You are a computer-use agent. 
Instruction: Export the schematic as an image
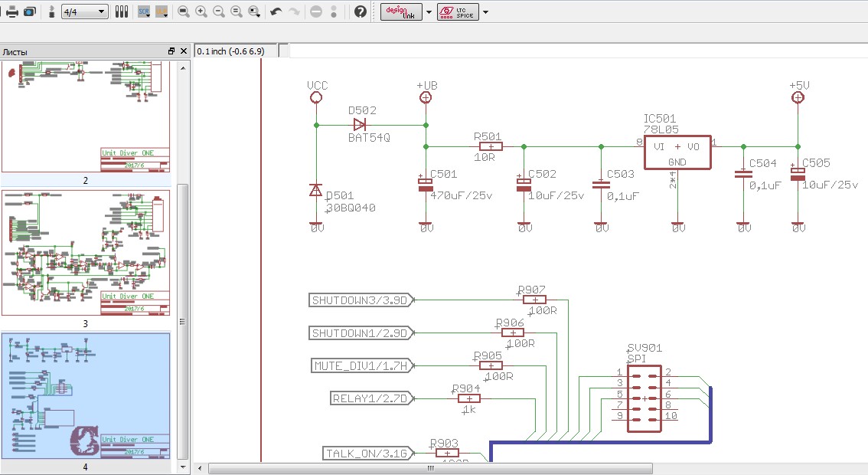pyautogui.click(x=29, y=11)
